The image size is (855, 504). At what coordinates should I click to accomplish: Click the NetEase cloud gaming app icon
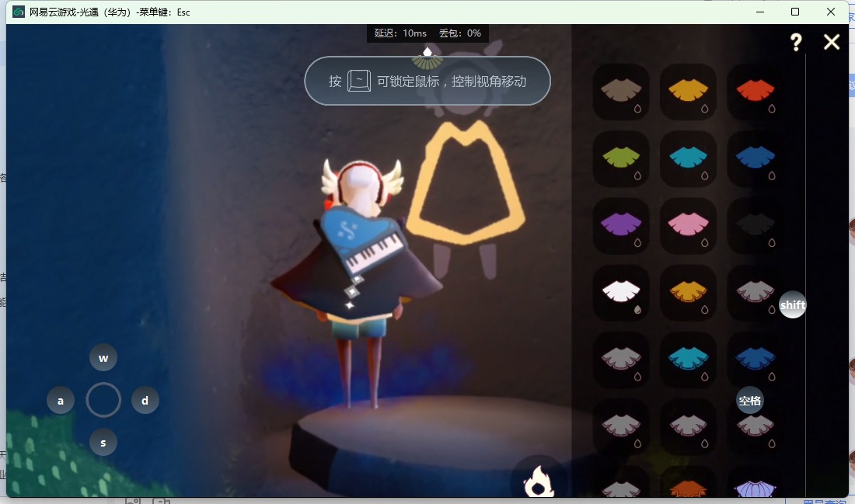[x=19, y=12]
